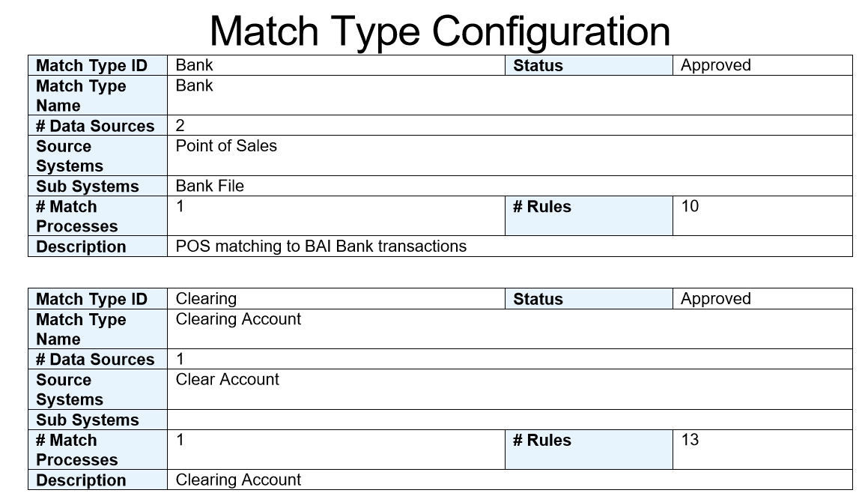Click the Sub Systems label in the Bank table
868x502 pixels.
click(88, 187)
